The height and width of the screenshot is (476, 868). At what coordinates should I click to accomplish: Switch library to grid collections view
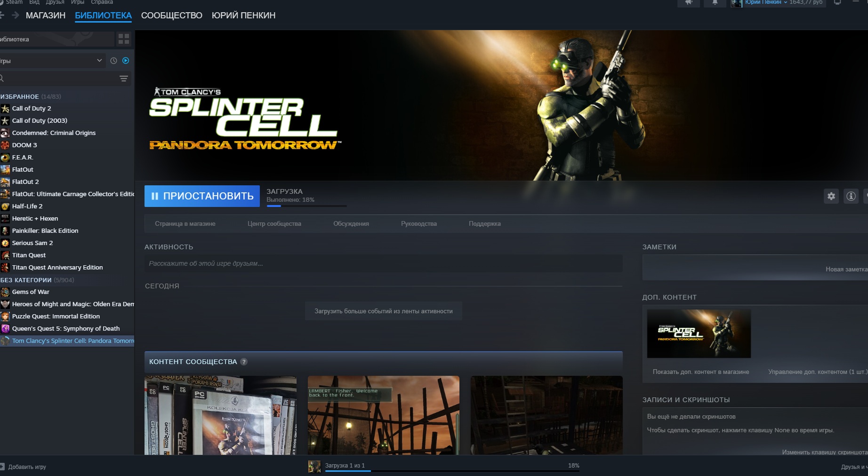(124, 39)
